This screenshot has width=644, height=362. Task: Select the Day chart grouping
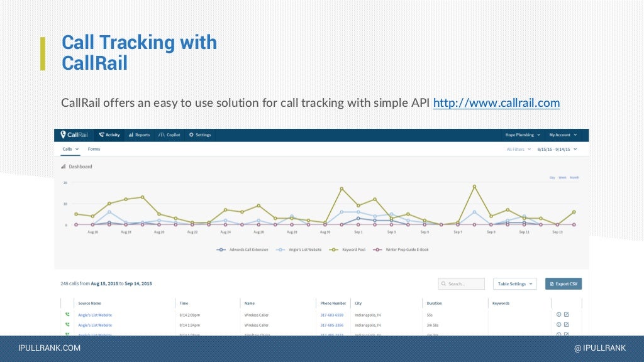tap(552, 178)
